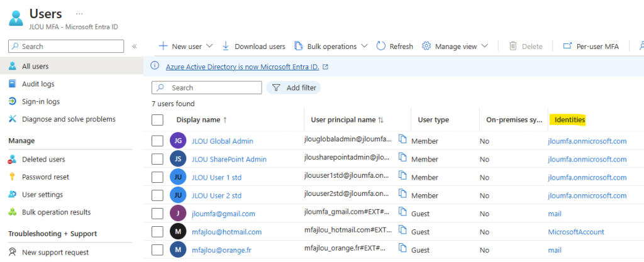
Task: Click the Diagnose wrench icon
Action: pos(13,119)
